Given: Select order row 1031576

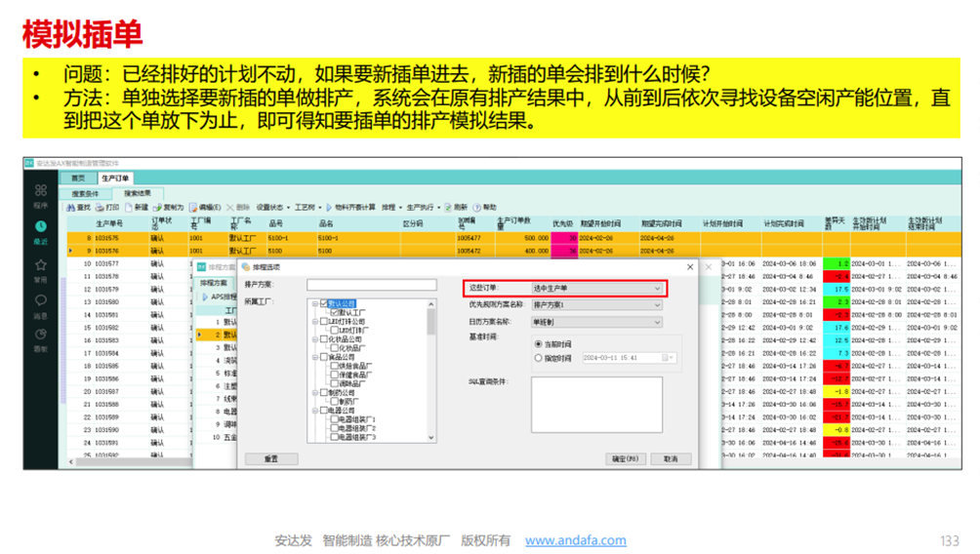Looking at the screenshot, I should tap(513, 251).
